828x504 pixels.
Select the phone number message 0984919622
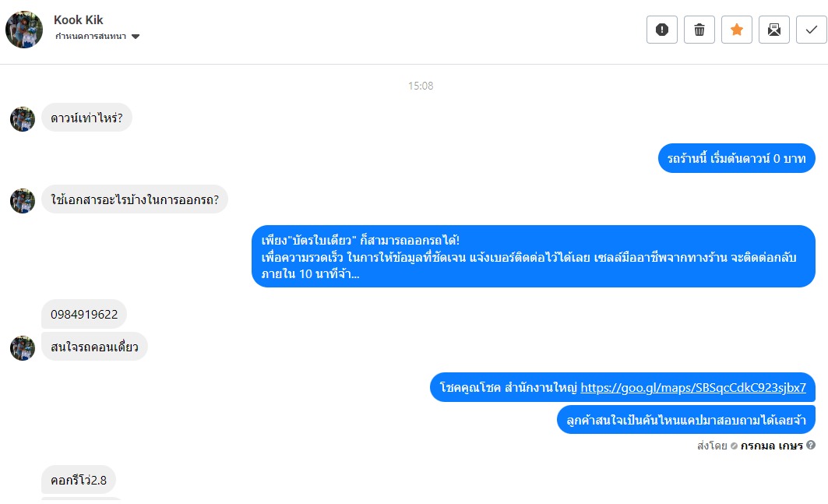tap(84, 315)
